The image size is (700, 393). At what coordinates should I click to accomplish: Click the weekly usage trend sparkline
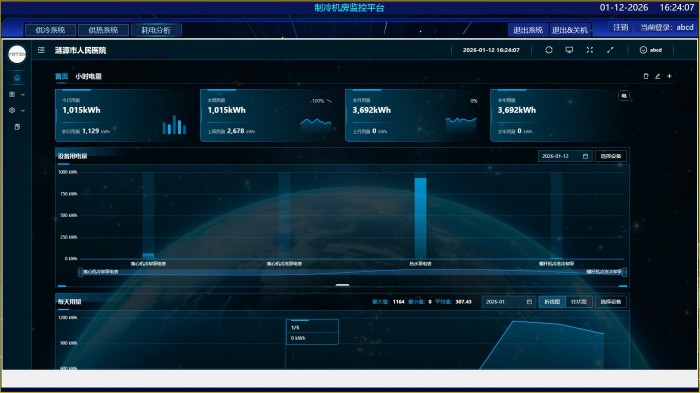point(316,126)
